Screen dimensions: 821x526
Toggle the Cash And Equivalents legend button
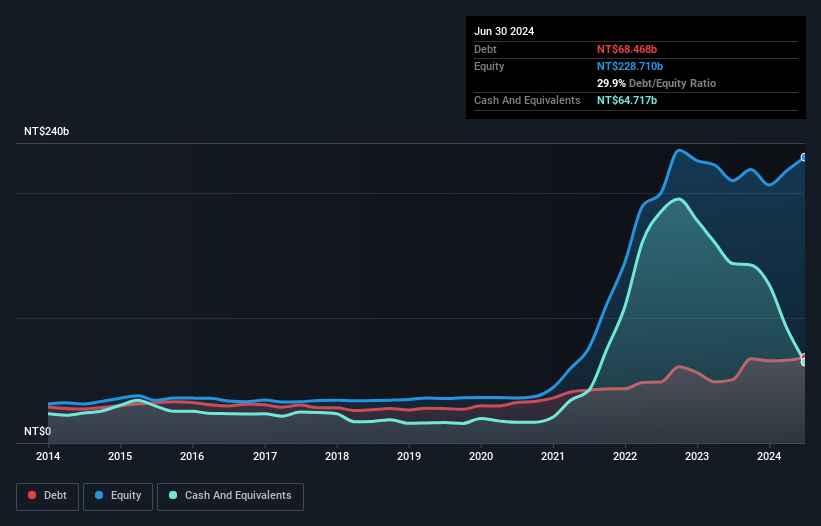click(x=230, y=496)
